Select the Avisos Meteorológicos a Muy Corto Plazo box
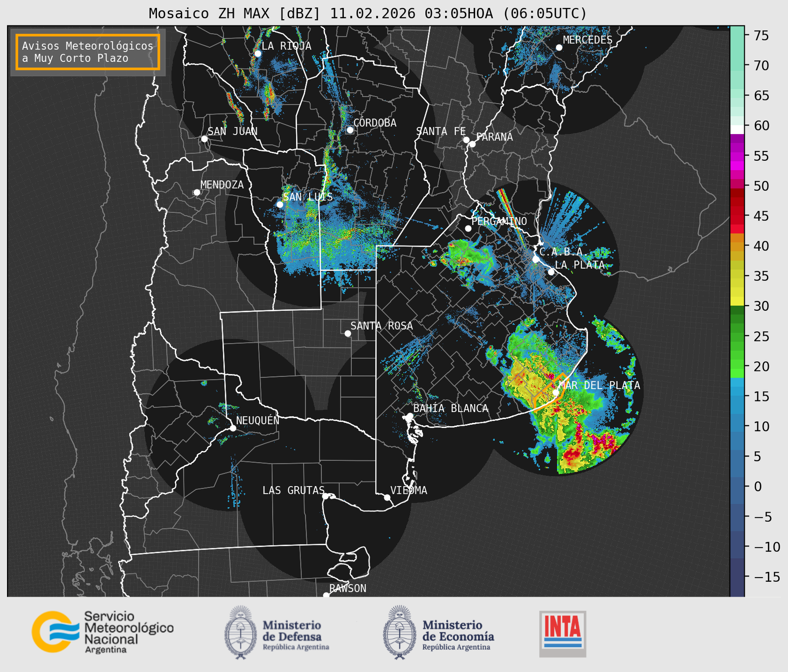Viewport: 788px width, 672px height. coord(88,52)
